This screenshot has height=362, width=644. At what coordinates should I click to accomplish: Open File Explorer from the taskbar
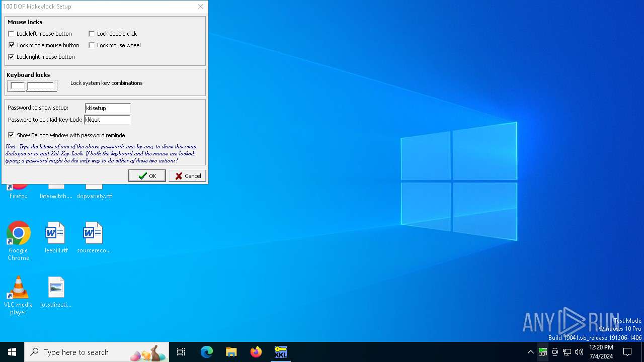(231, 352)
